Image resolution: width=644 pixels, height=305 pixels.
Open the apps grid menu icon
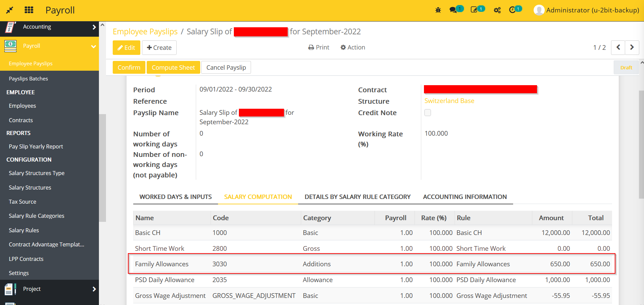(x=29, y=10)
